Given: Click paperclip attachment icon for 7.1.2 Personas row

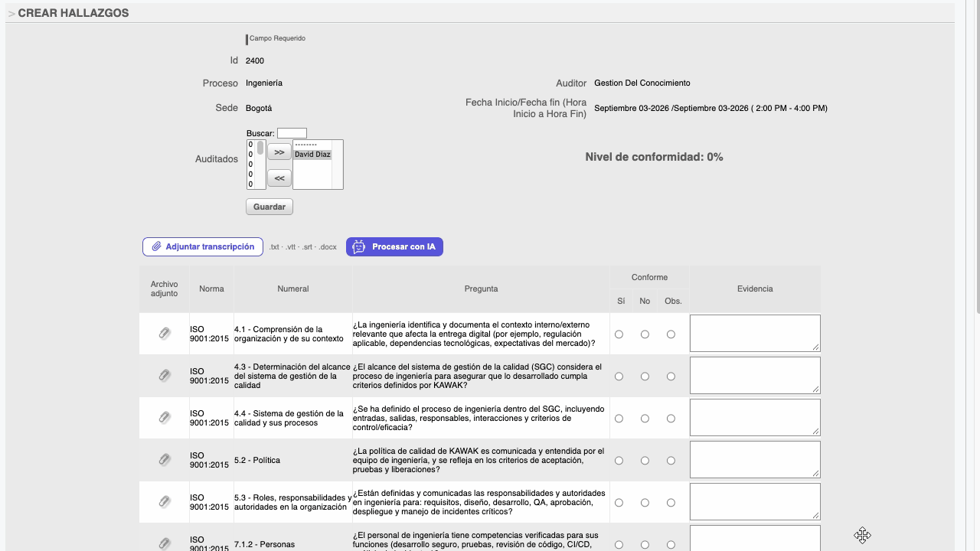Looking at the screenshot, I should pyautogui.click(x=165, y=544).
